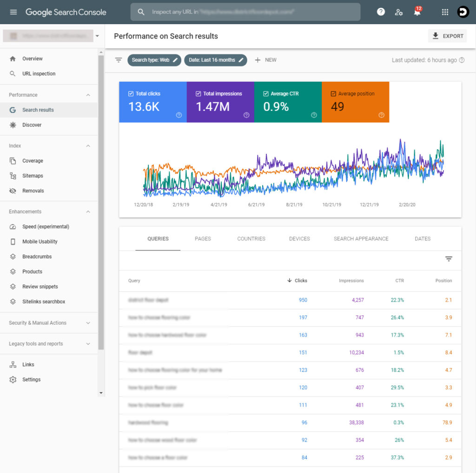
Task: Click the table filter rows icon
Action: coord(449,259)
